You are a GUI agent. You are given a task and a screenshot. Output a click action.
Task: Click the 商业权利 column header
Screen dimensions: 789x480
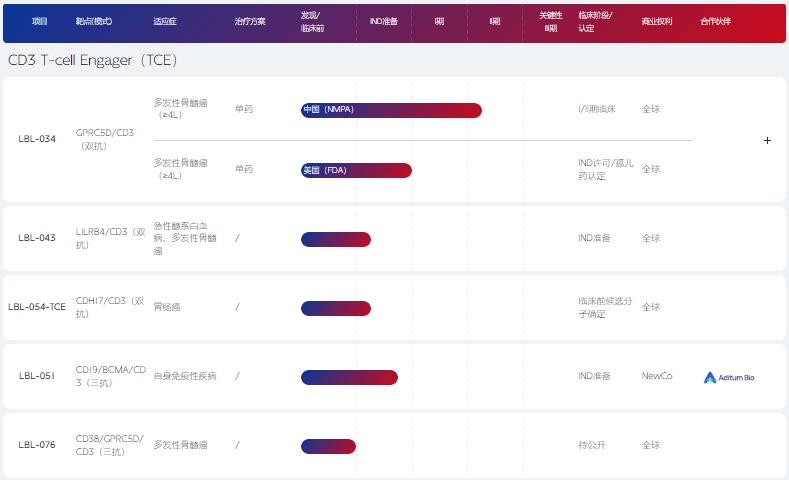point(656,21)
